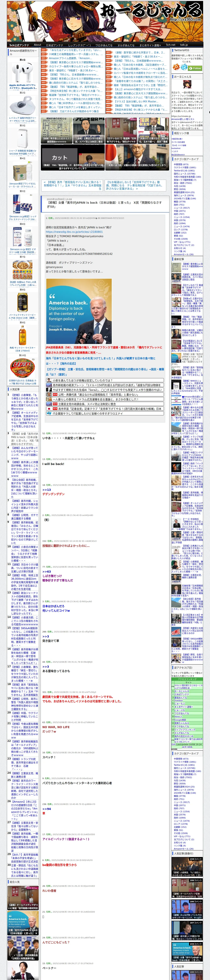Open the 5ch公式アンテナ menu item
This screenshot has width=210, height=980.
(19, 45)
